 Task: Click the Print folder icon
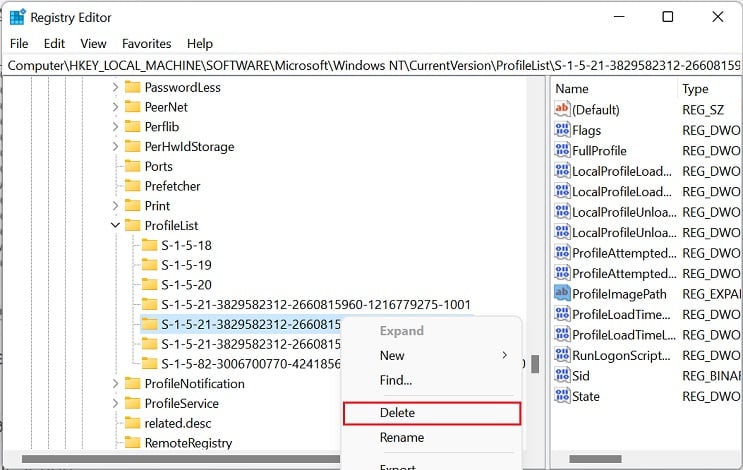[133, 206]
